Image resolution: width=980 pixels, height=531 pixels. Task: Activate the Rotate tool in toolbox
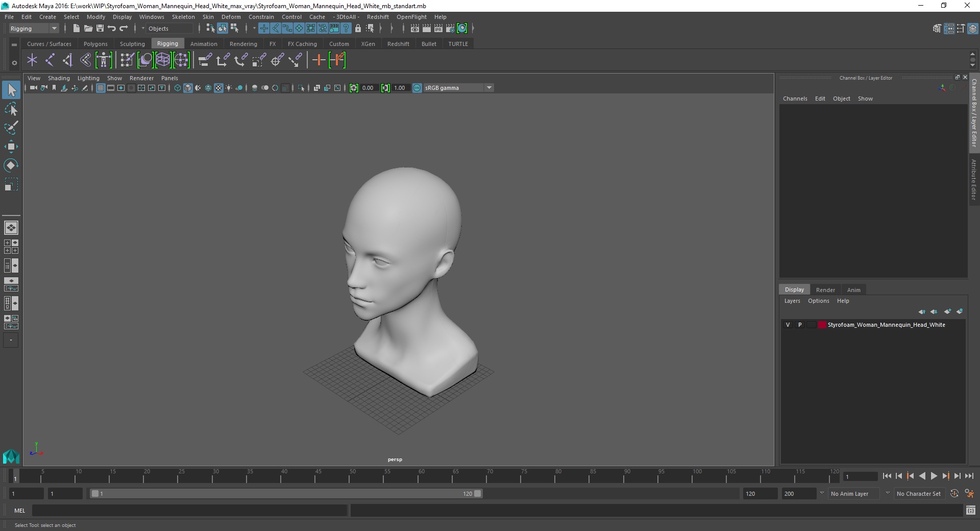click(11, 165)
